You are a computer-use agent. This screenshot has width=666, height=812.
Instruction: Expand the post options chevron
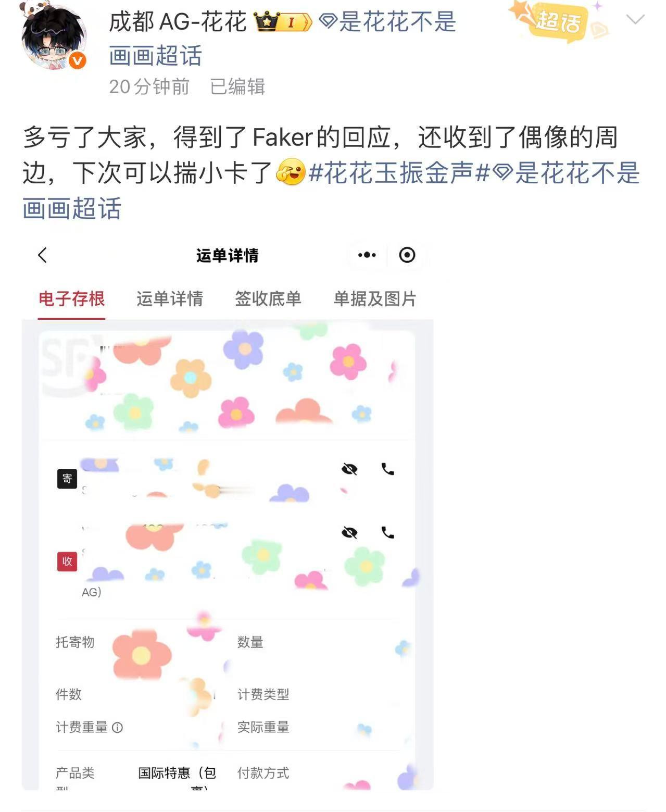pyautogui.click(x=635, y=20)
